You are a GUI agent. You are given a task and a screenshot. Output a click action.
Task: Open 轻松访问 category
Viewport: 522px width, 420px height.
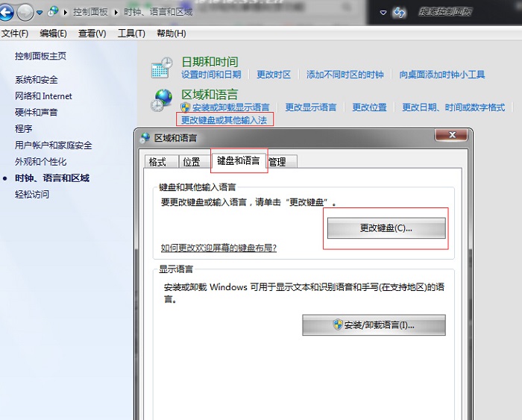click(x=32, y=194)
